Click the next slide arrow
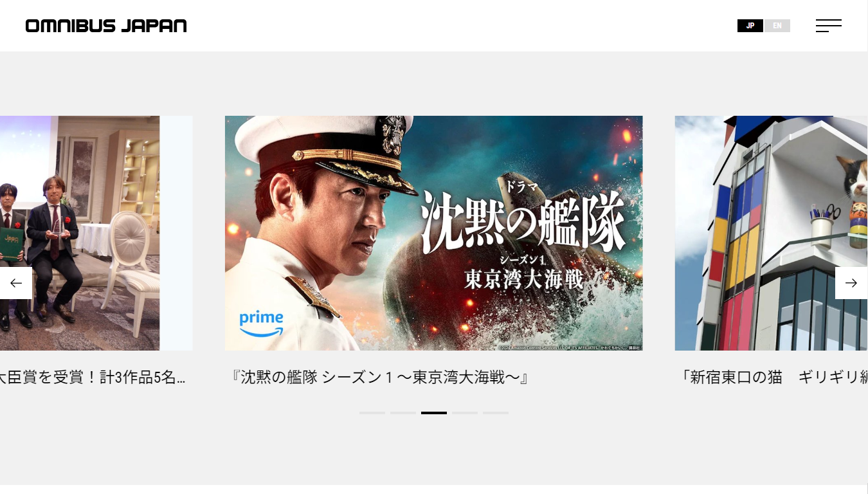Image resolution: width=868 pixels, height=494 pixels. 851,283
